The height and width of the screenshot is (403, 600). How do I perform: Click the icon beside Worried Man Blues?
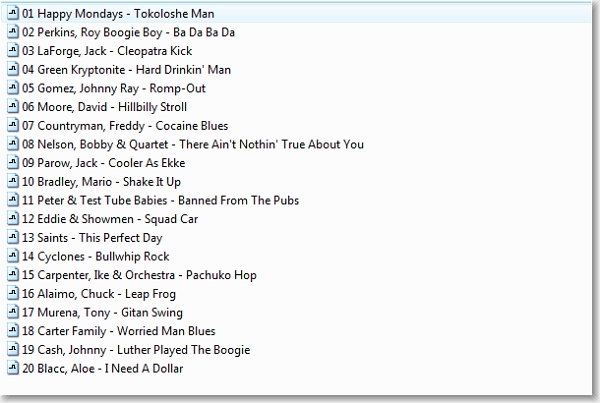pos(13,331)
